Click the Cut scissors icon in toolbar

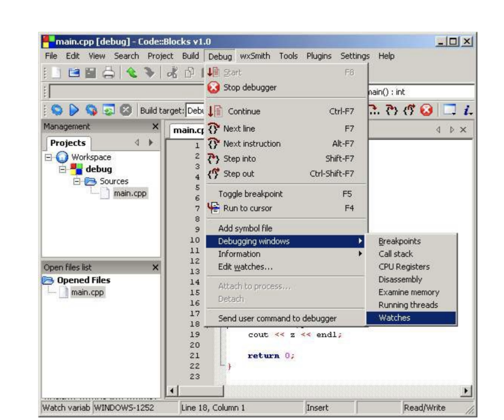click(x=172, y=73)
